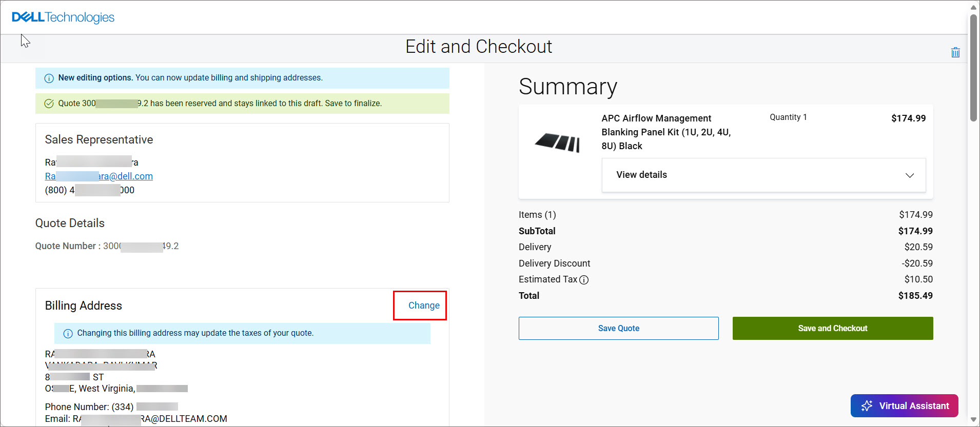980x427 pixels.
Task: Click the scrollbar down arrow
Action: [973, 420]
